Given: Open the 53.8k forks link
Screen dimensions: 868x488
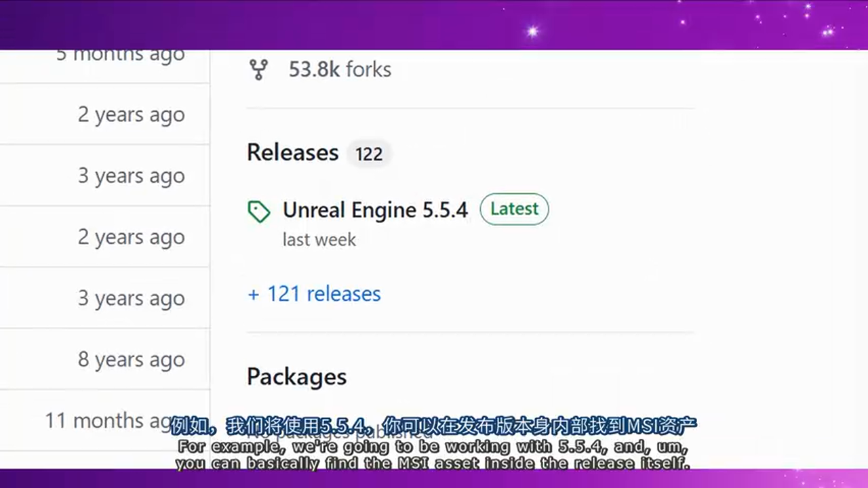Looking at the screenshot, I should [340, 69].
